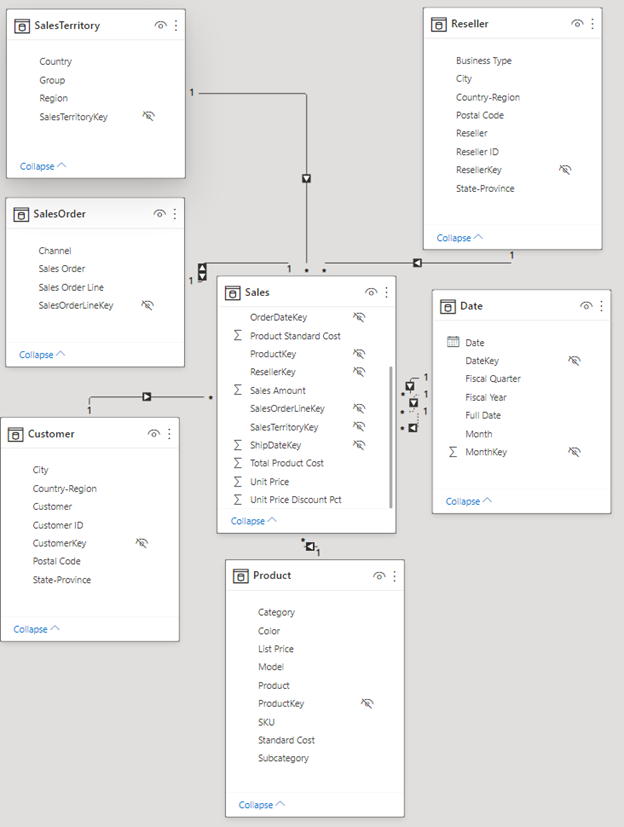Select the Region field in SalesTerritory
This screenshot has width=624, height=827.
tap(53, 98)
